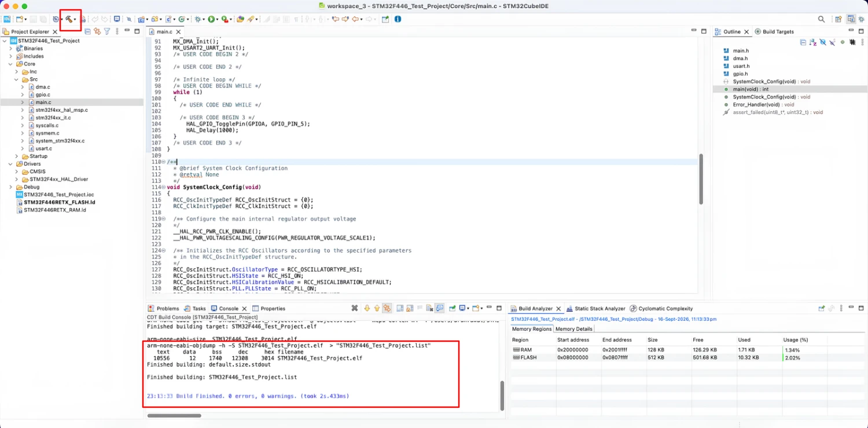The height and width of the screenshot is (428, 868).
Task: Minimize the Project Explorer panel
Action: click(x=127, y=31)
